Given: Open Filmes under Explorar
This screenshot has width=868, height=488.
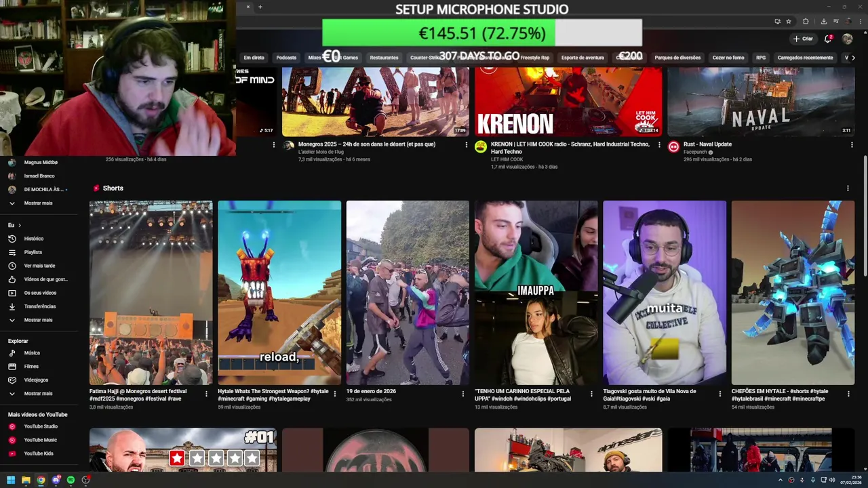Looking at the screenshot, I should [41, 367].
